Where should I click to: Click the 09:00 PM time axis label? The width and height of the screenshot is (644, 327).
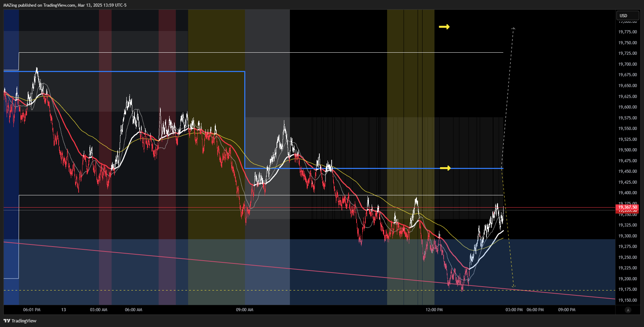pos(567,310)
